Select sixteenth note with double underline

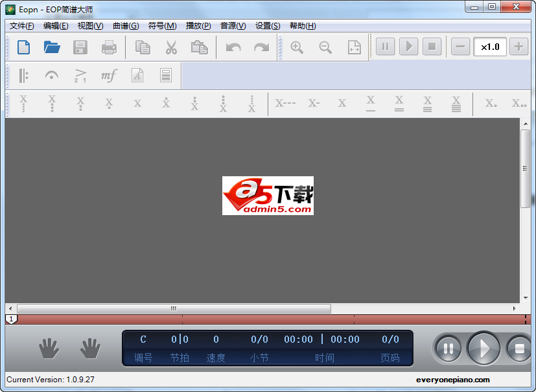[399, 104]
